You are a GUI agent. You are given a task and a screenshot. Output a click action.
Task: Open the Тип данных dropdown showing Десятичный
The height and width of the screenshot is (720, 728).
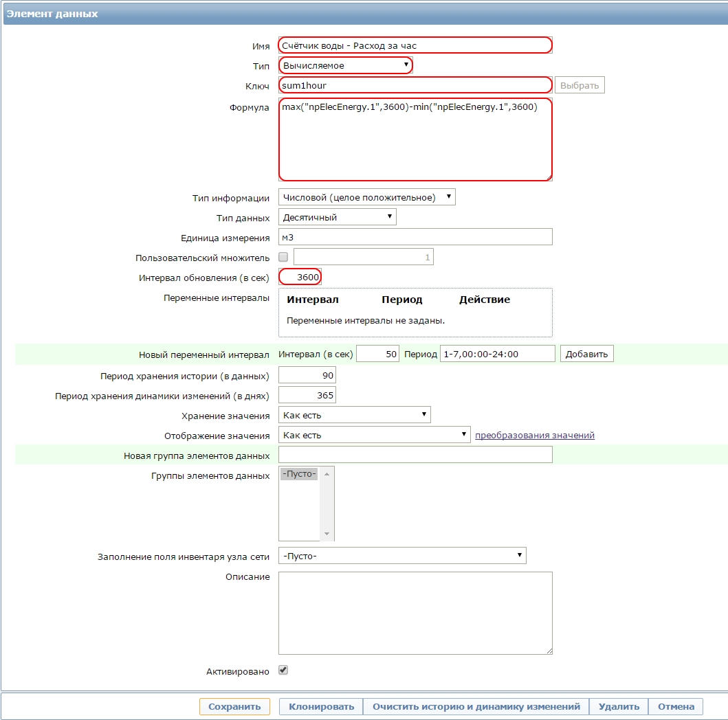337,217
